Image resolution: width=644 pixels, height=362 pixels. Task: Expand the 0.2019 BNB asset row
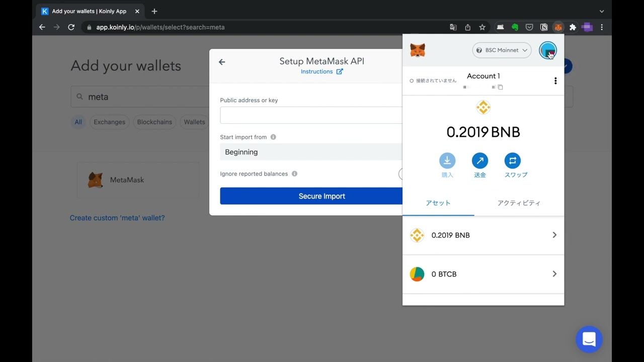(x=483, y=235)
